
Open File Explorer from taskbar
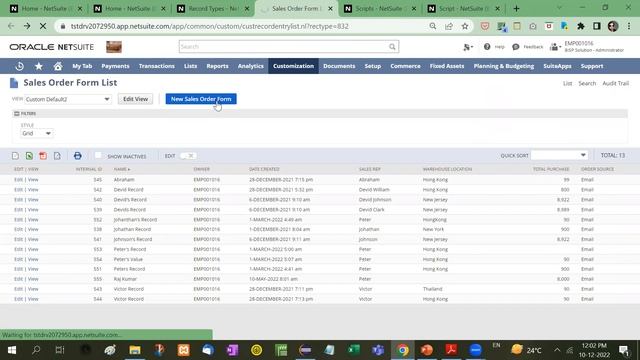[x=135, y=350]
